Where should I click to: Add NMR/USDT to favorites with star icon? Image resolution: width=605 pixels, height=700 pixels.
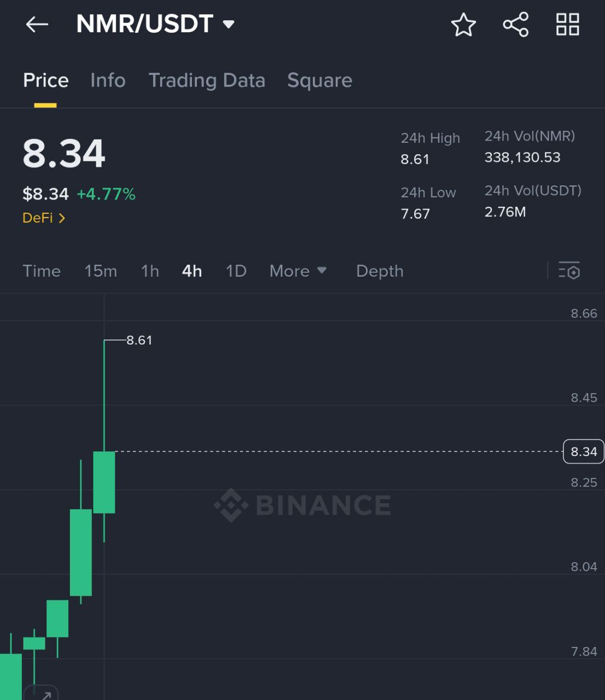[x=463, y=25]
